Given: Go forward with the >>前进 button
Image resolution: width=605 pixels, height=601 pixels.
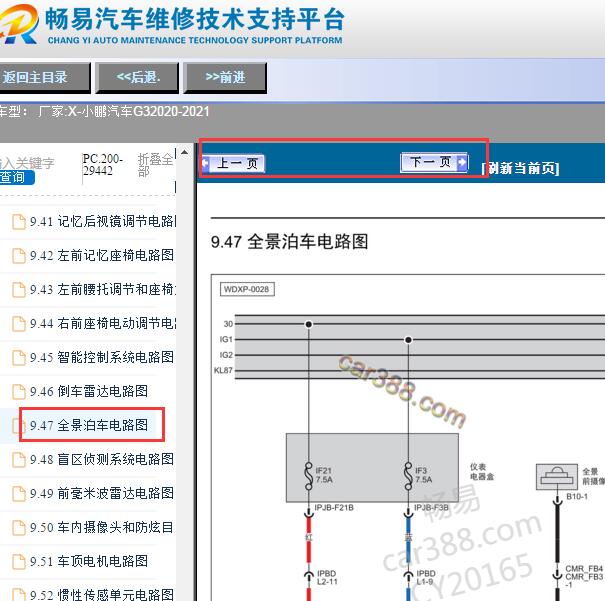Looking at the screenshot, I should (x=225, y=78).
